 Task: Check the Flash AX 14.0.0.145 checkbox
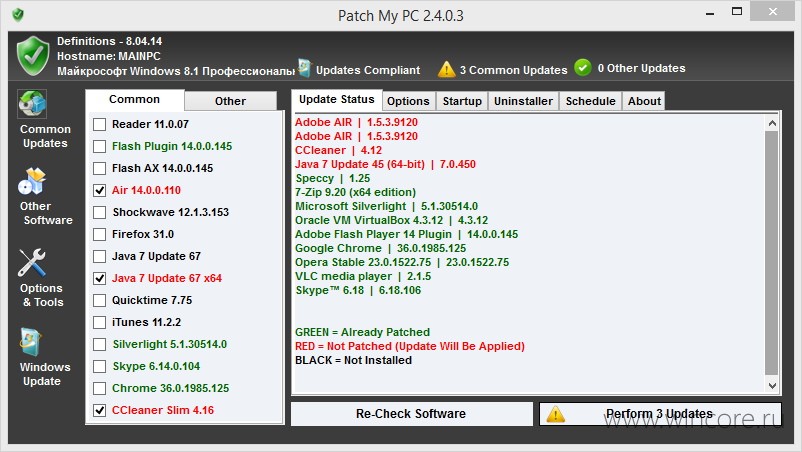pyautogui.click(x=100, y=168)
